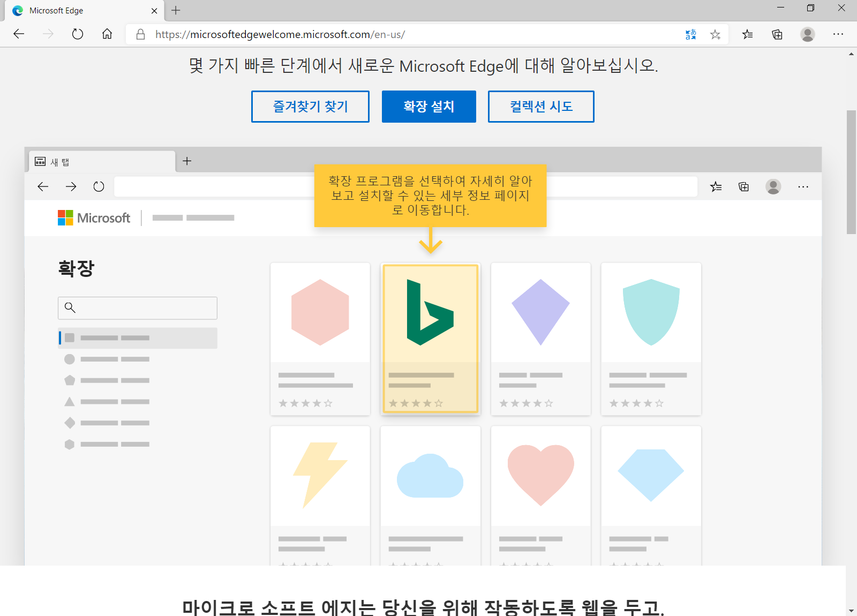This screenshot has height=616, width=857.
Task: Click the 확장 설치 button
Action: point(429,107)
